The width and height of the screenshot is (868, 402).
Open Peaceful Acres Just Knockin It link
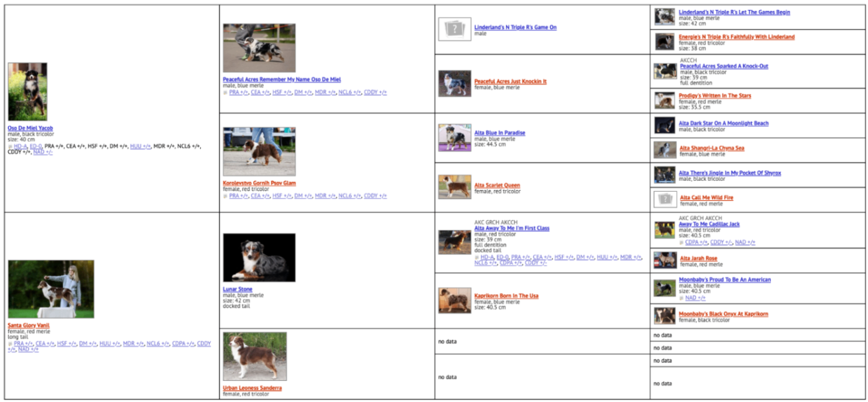pos(510,81)
